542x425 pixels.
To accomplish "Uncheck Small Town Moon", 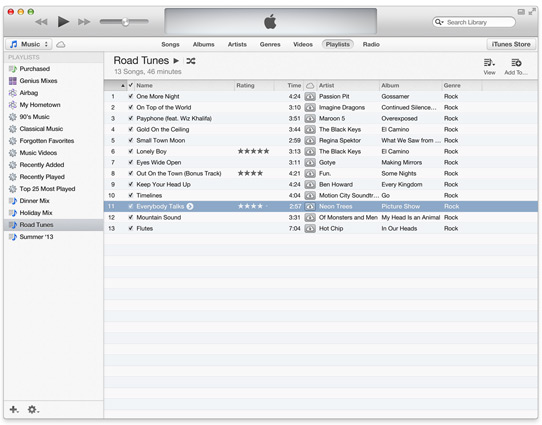I will click(131, 140).
